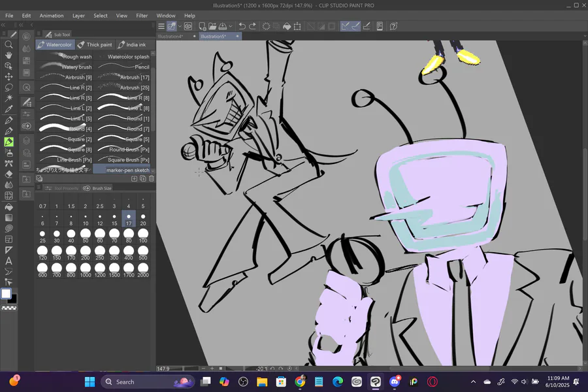Select the Blend tool
This screenshot has width=588, height=392.
tap(8, 185)
